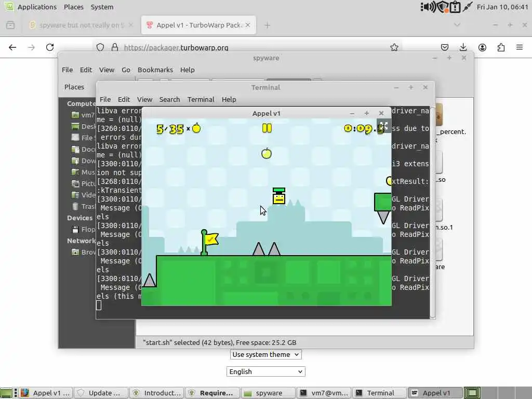Open the Applications menu

[x=37, y=7]
